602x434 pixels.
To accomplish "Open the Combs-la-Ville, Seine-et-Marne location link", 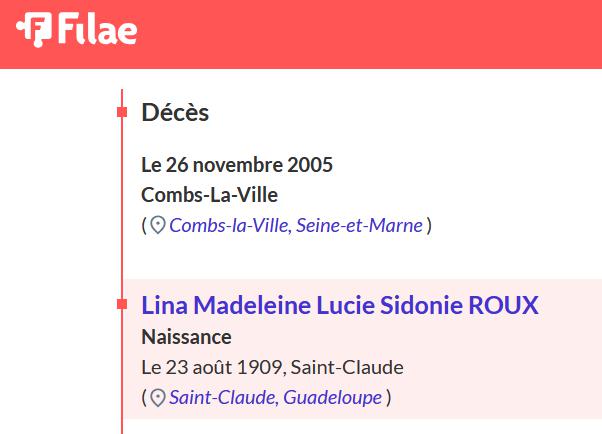I will 296,225.
